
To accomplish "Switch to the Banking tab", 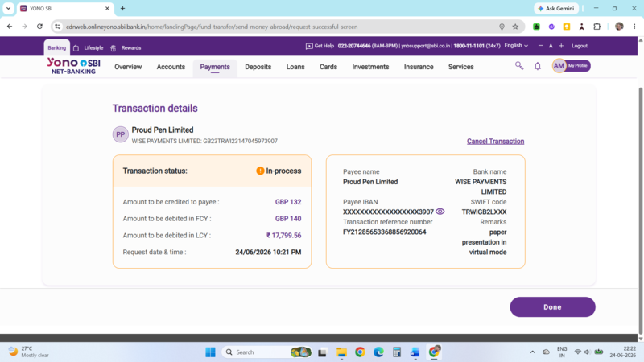I will coord(56,47).
